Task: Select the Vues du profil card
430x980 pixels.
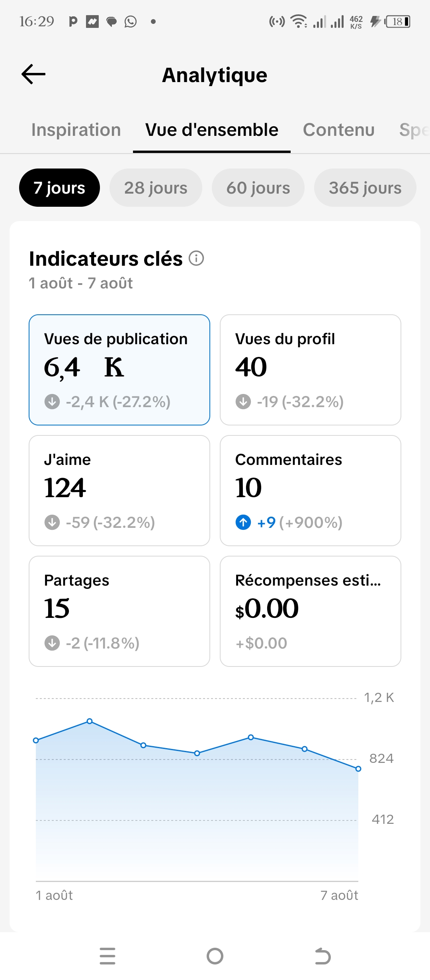Action: 311,370
